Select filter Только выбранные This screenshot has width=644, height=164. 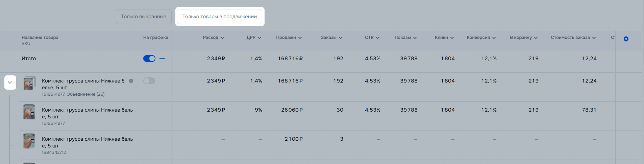[x=144, y=17]
